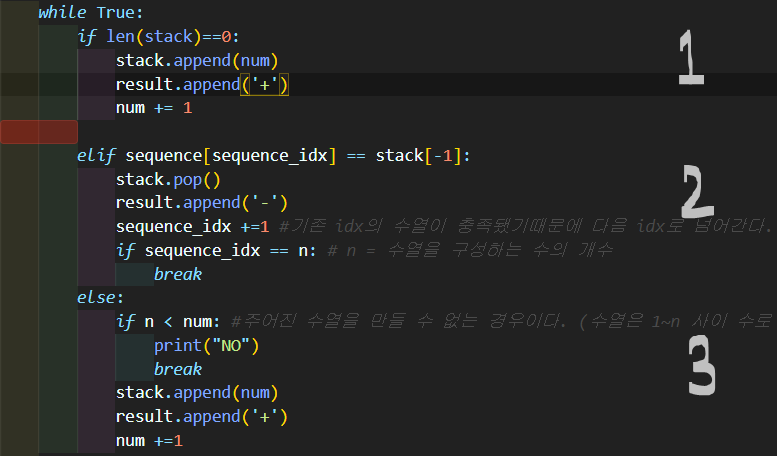The height and width of the screenshot is (456, 777).
Task: Click the 'num += 1' line with spaces
Action: pos(154,108)
